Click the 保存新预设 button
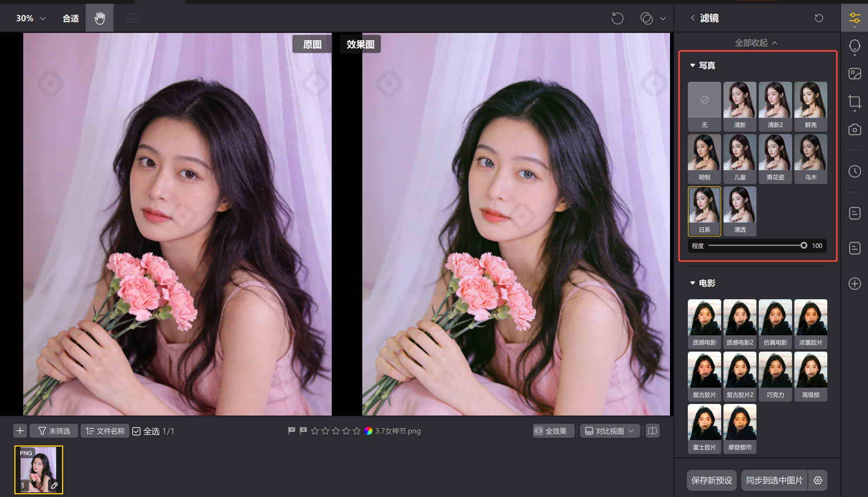This screenshot has width=868, height=497. [711, 480]
